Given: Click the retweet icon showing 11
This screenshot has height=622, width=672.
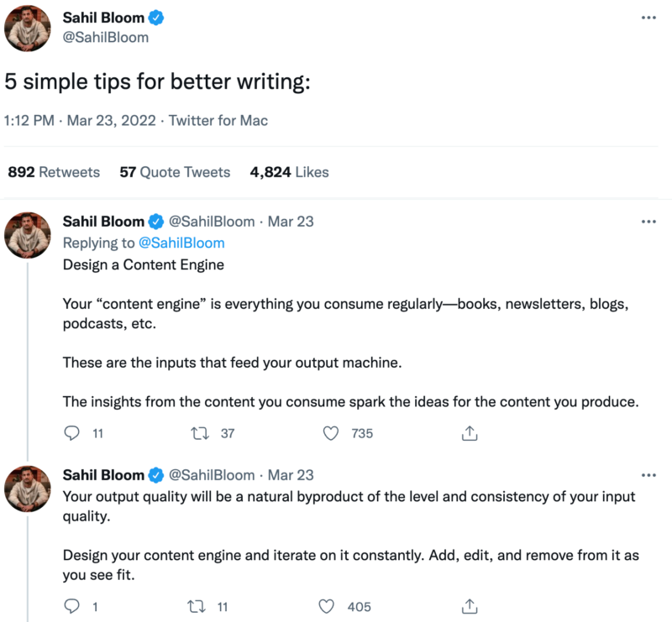Looking at the screenshot, I should [196, 606].
